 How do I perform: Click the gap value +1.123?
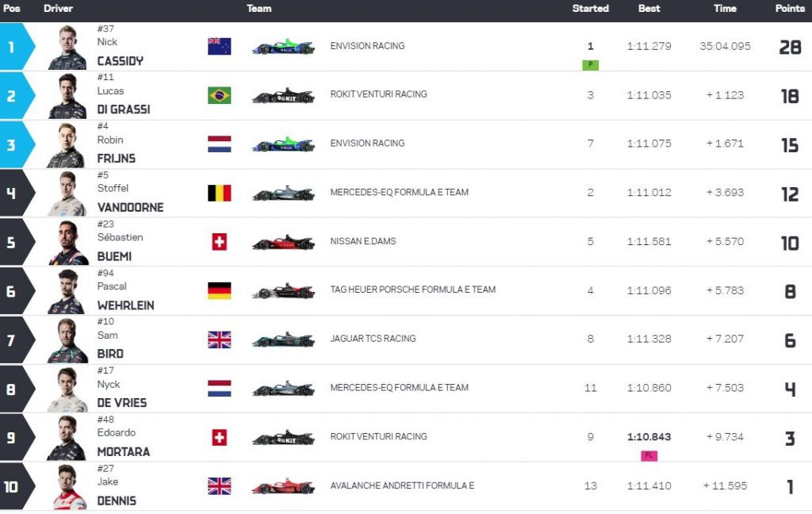point(725,95)
